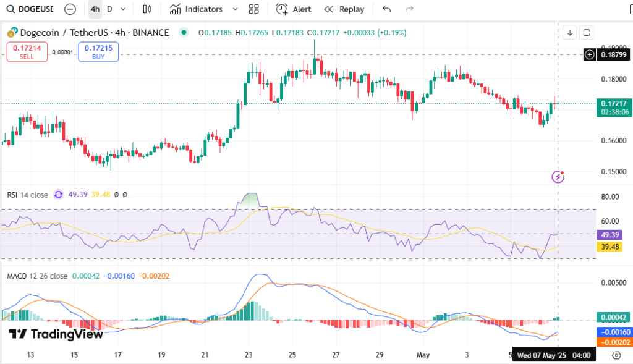This screenshot has height=364, width=633.
Task: Expand the timeframe interval dropdown
Action: coord(123,9)
